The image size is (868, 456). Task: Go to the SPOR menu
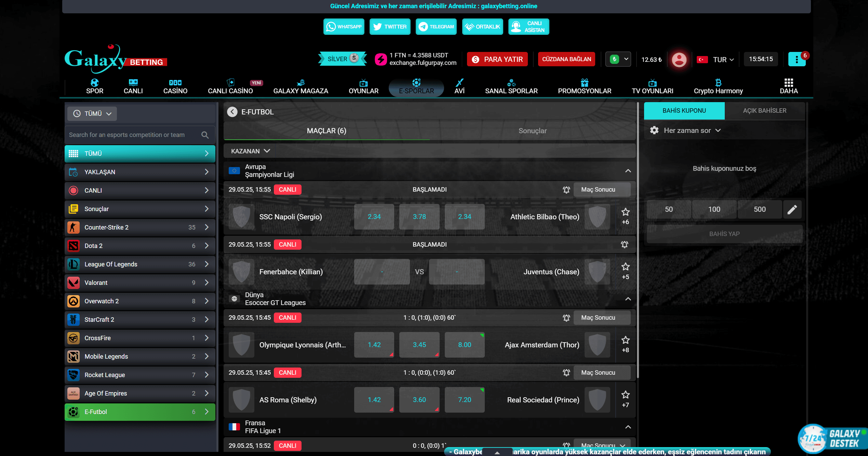[95, 87]
